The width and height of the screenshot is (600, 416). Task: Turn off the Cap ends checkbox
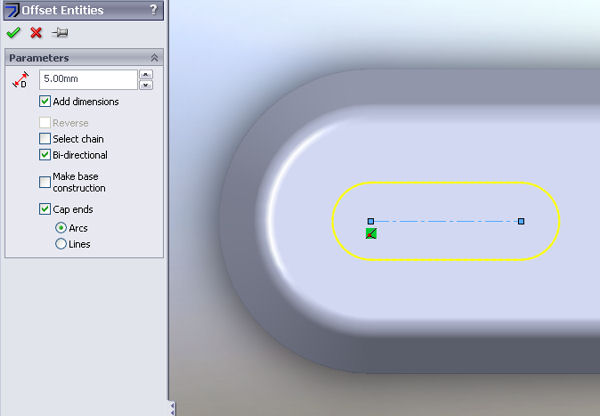click(44, 209)
